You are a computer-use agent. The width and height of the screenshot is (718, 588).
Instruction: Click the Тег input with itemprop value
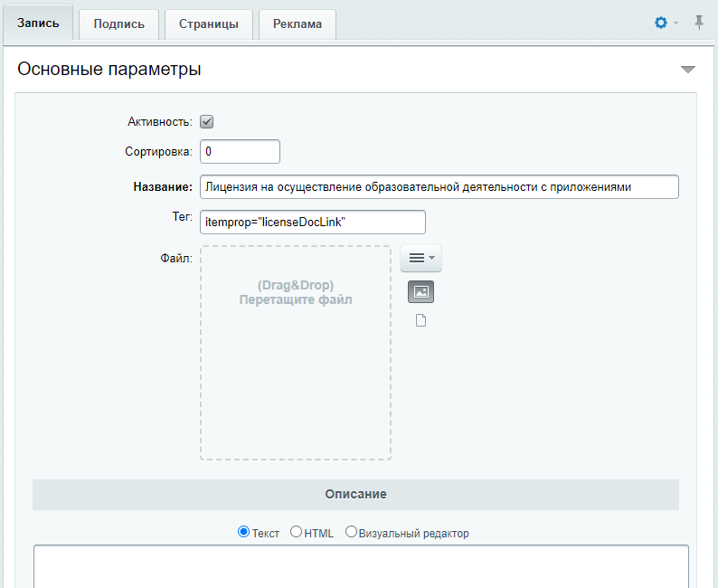click(313, 223)
